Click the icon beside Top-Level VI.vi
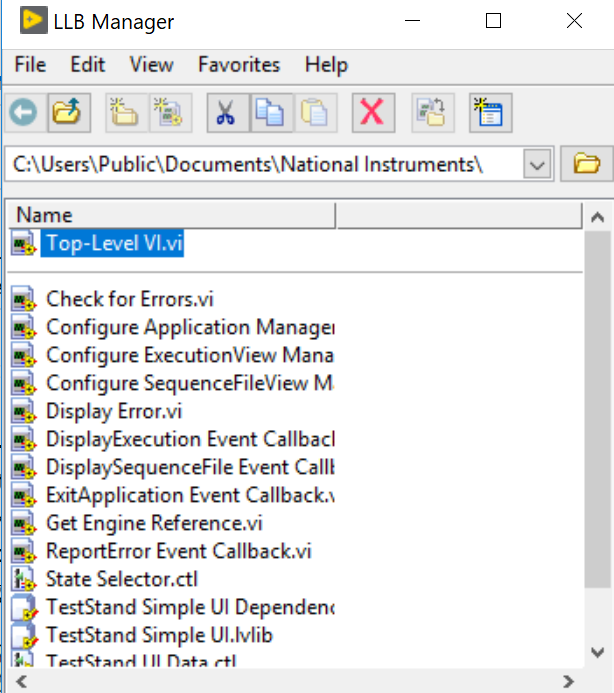Image resolution: width=614 pixels, height=693 pixels. pyautogui.click(x=23, y=243)
